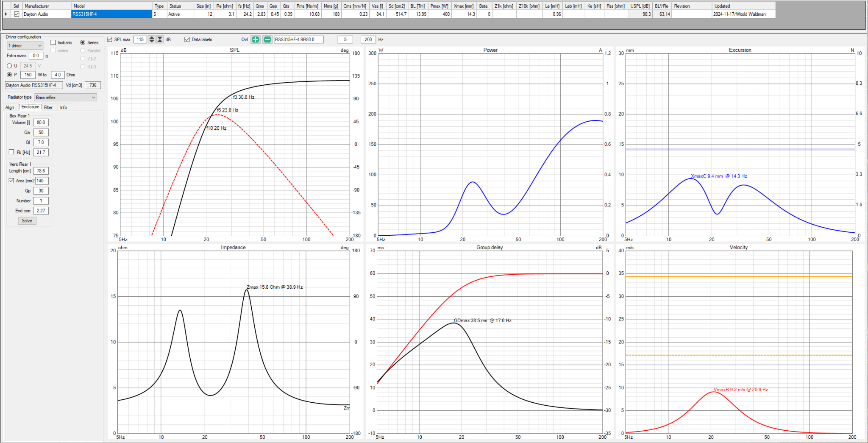Click the overlay name RSS315HF-4 BR80.0 field

coord(299,39)
